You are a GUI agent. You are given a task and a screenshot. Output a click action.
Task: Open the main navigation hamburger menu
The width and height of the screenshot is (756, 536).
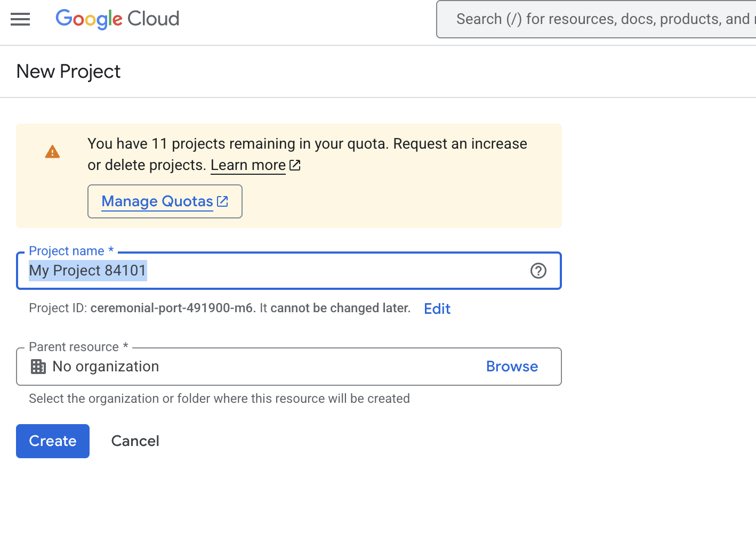(20, 19)
